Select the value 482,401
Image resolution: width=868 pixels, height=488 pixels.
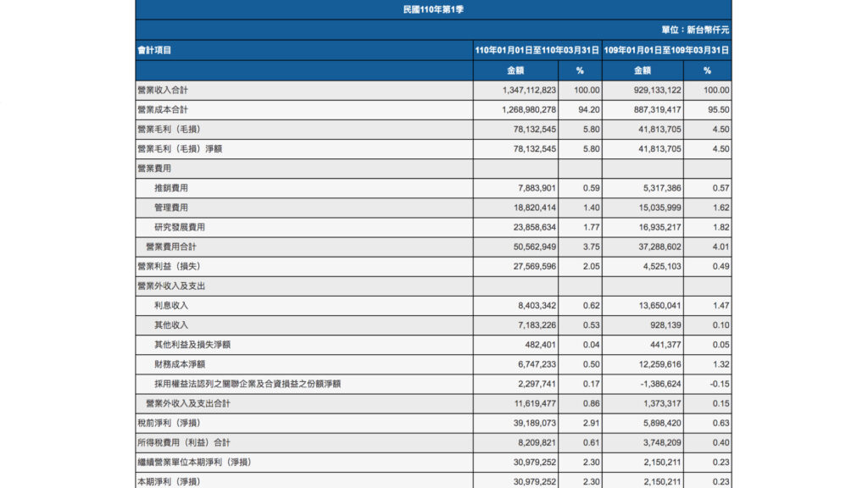pyautogui.click(x=541, y=345)
